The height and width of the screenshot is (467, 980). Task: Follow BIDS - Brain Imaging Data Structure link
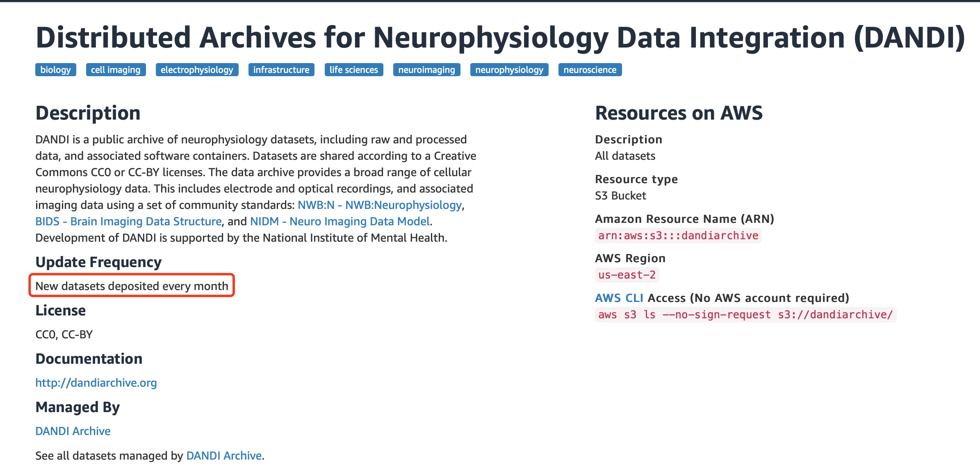click(x=128, y=221)
